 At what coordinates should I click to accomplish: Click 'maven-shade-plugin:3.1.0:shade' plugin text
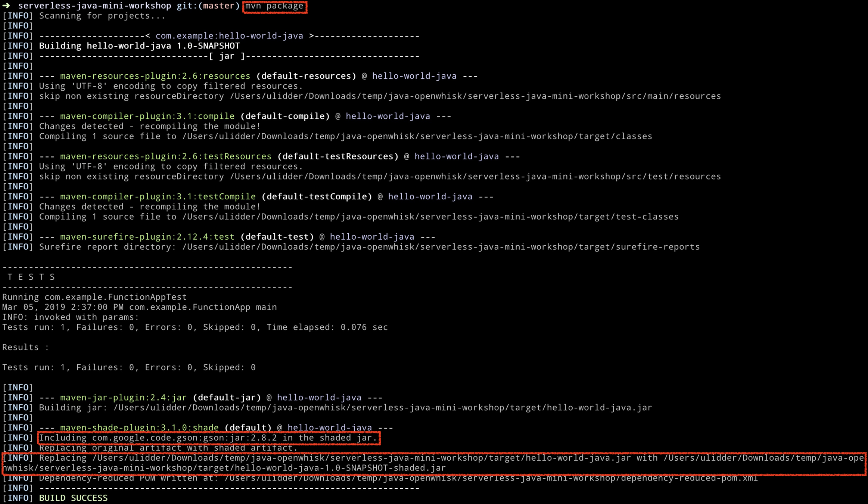[139, 428]
